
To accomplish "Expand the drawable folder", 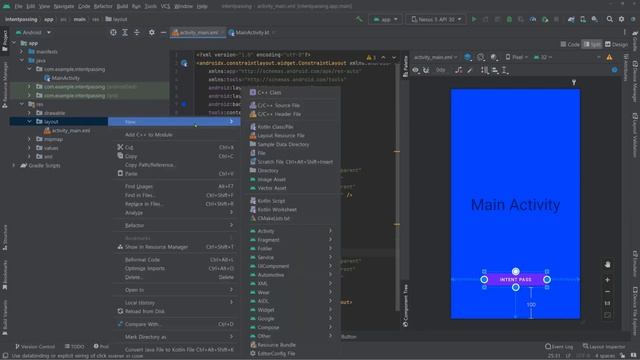I will [29, 113].
